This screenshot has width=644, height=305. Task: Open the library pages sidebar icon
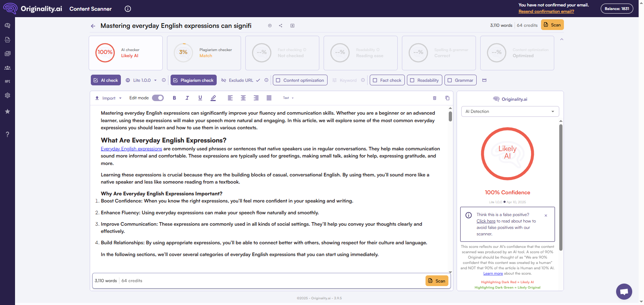click(x=8, y=54)
